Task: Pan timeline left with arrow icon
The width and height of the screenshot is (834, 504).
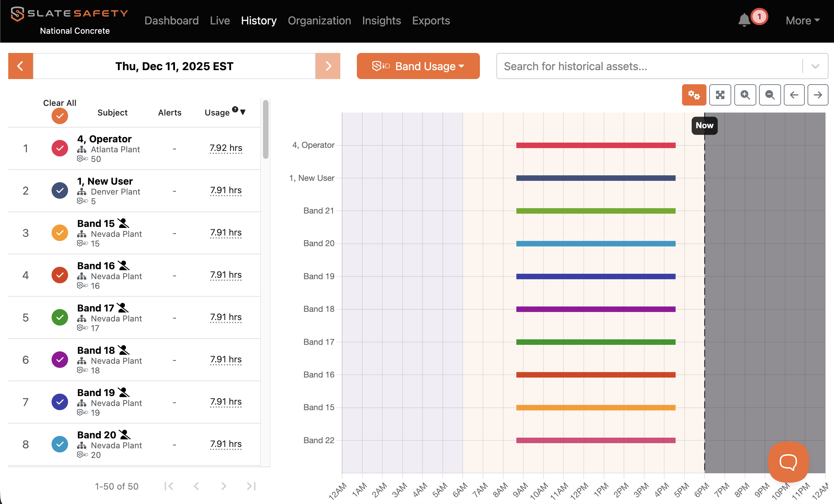Action: [794, 95]
